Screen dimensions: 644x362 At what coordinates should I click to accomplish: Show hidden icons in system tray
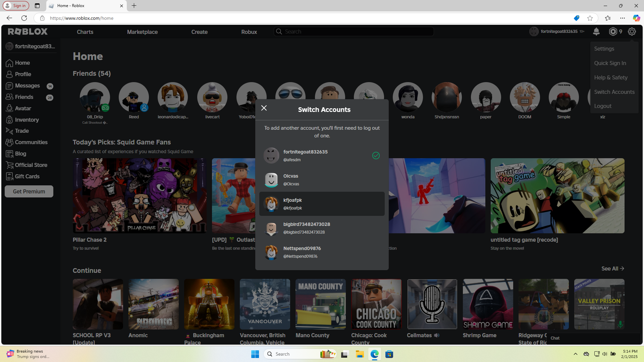tap(575, 354)
